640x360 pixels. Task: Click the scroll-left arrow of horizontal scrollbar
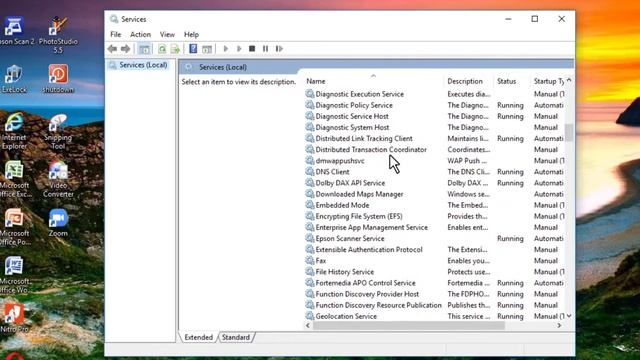tap(308, 325)
